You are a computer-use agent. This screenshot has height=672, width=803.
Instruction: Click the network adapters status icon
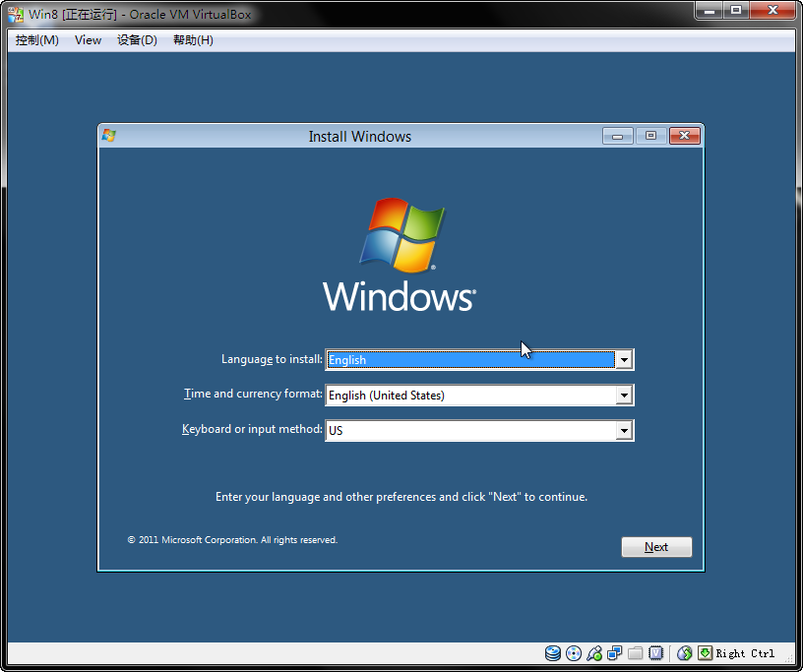point(614,653)
